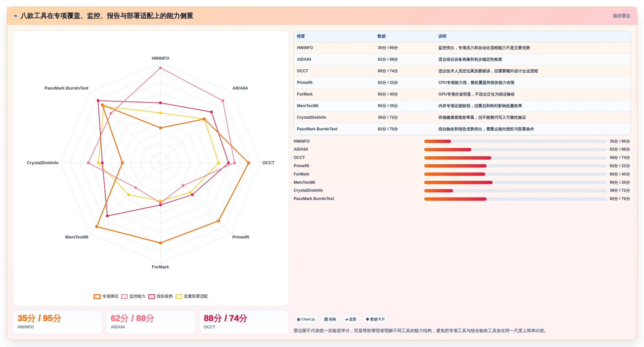Click the 90分 / 35分 value beside MemTest86 progress bar
The height and width of the screenshot is (347, 644).
click(x=620, y=182)
